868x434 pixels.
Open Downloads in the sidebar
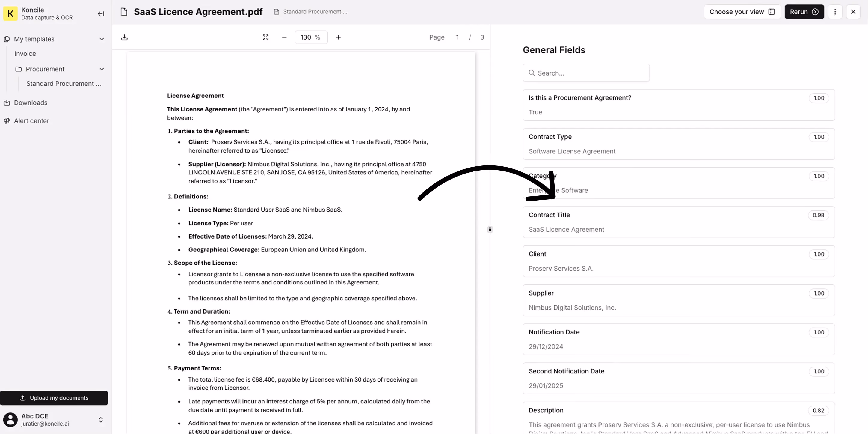coord(31,103)
